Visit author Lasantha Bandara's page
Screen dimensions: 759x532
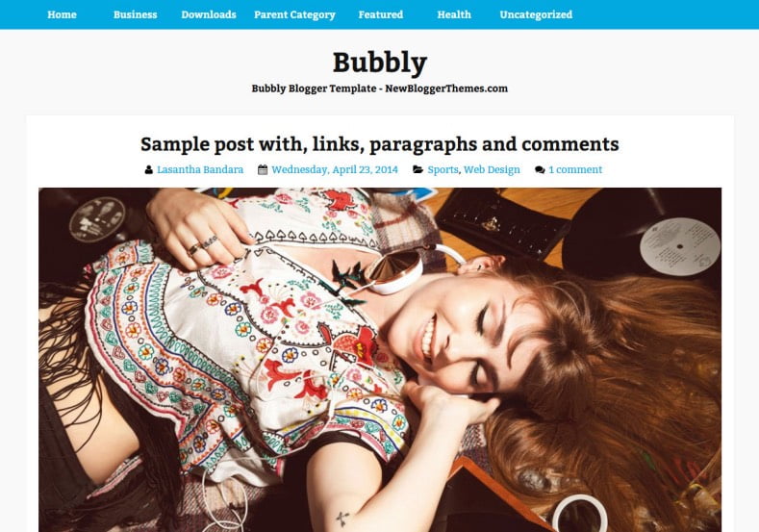(200, 169)
